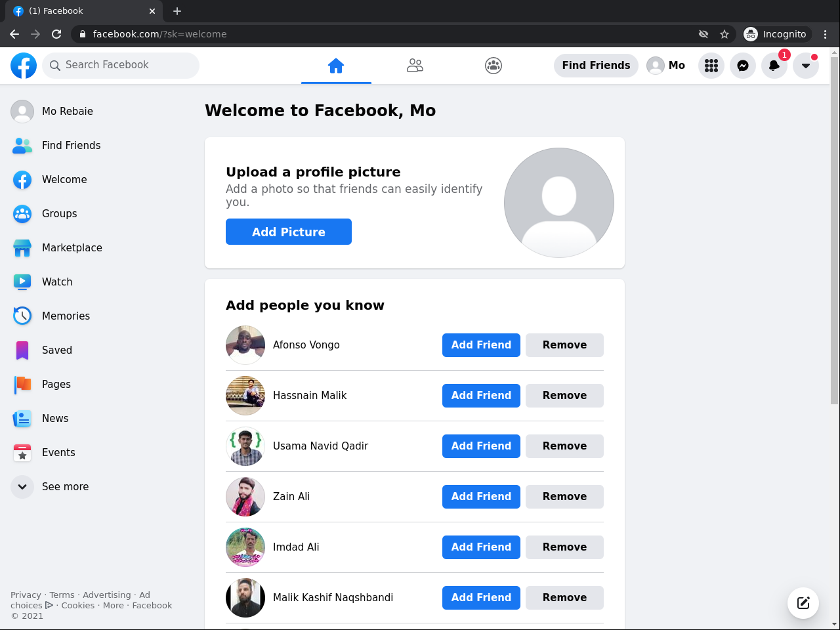Image resolution: width=840 pixels, height=630 pixels.
Task: Open Messenger chat icon
Action: point(743,66)
